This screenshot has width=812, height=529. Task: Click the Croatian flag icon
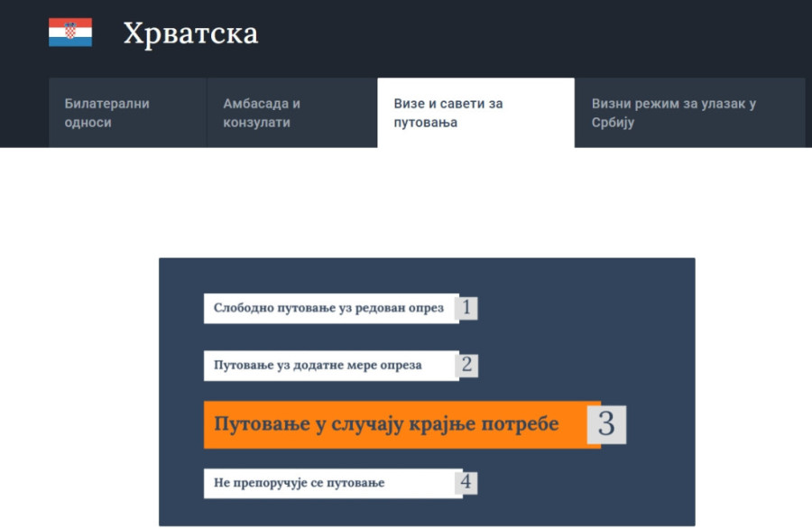[x=70, y=32]
